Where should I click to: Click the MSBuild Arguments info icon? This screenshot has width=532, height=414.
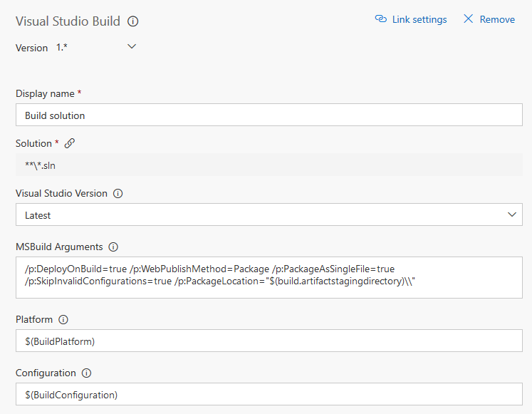tap(113, 247)
